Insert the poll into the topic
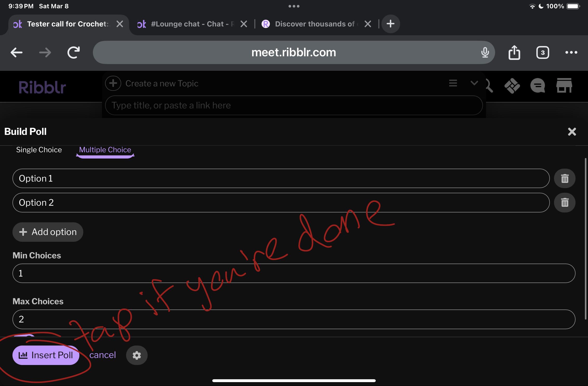This screenshot has height=386, width=588. (x=46, y=355)
